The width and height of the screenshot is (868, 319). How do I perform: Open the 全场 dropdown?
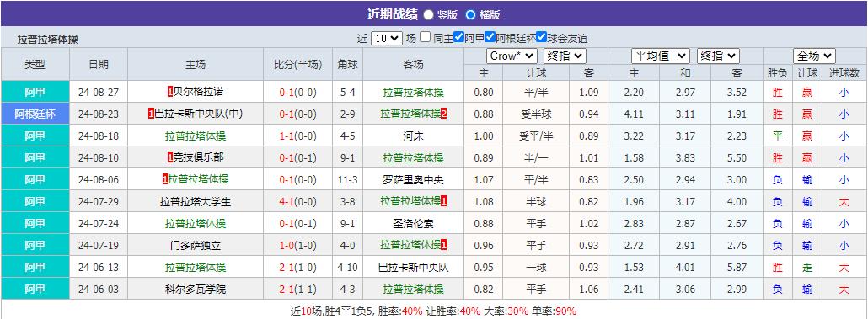coord(814,56)
